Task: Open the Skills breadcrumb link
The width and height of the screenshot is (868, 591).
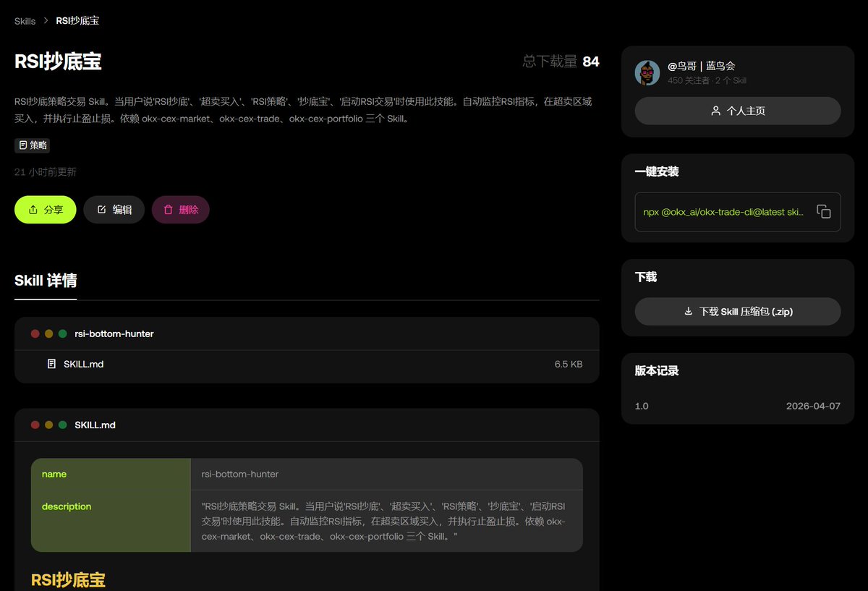Action: pyautogui.click(x=24, y=21)
